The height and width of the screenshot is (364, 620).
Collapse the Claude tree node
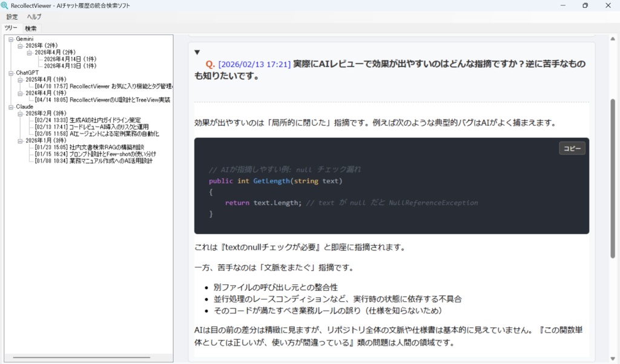[x=11, y=107]
